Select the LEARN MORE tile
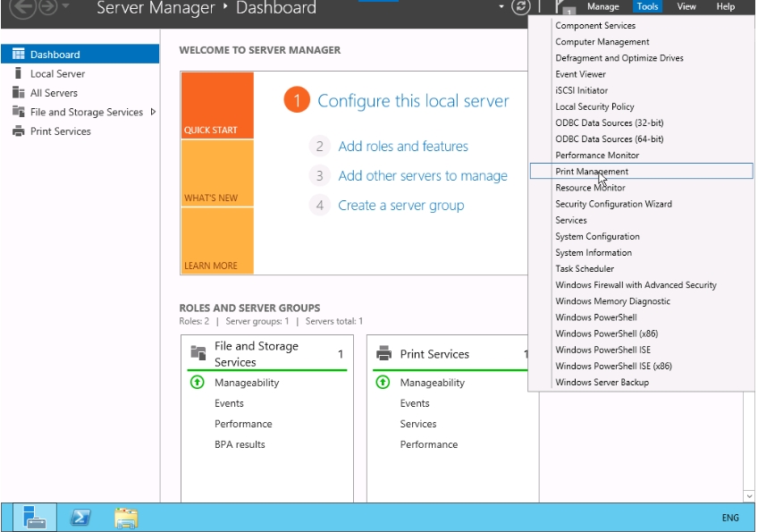Viewport: 758px width, 532px height. [x=217, y=241]
